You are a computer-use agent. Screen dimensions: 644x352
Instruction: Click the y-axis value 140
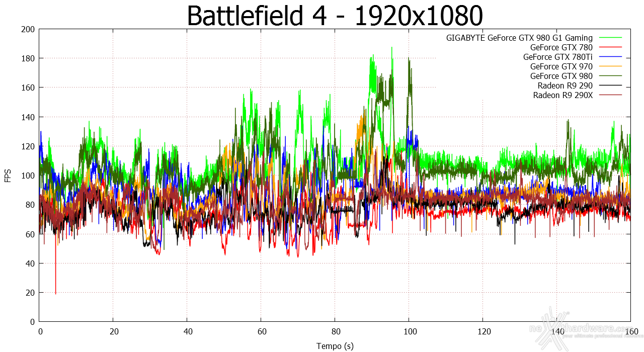coord(28,117)
